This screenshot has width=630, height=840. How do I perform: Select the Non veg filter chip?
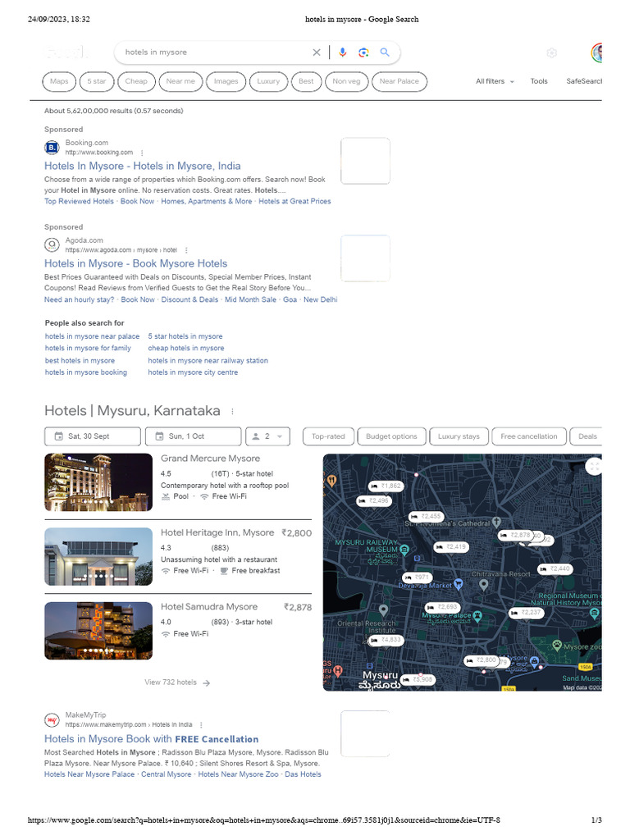pos(347,81)
